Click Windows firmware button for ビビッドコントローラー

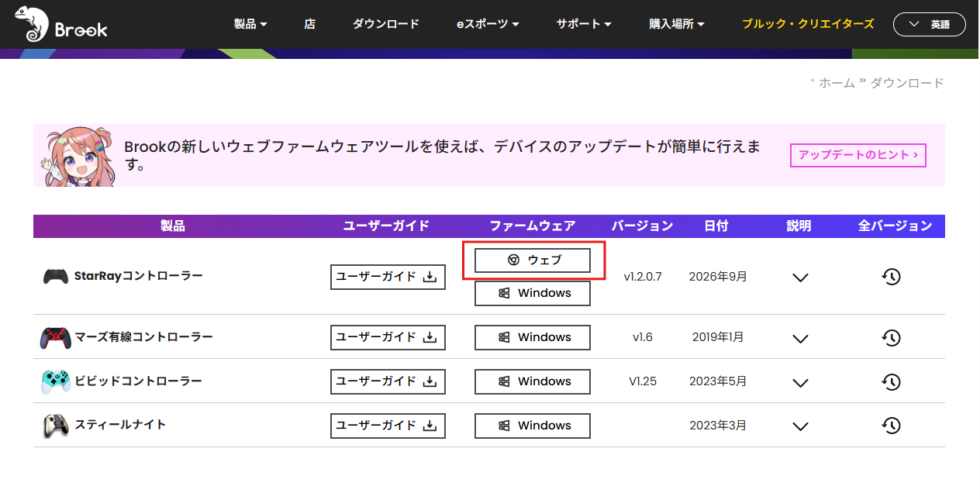pos(533,381)
